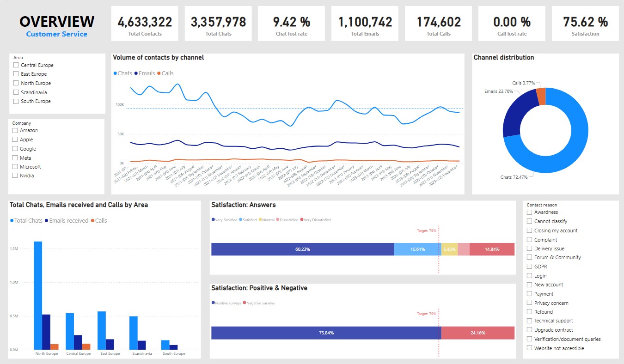
Task: Check Upgrade contract reason
Action: (530, 330)
